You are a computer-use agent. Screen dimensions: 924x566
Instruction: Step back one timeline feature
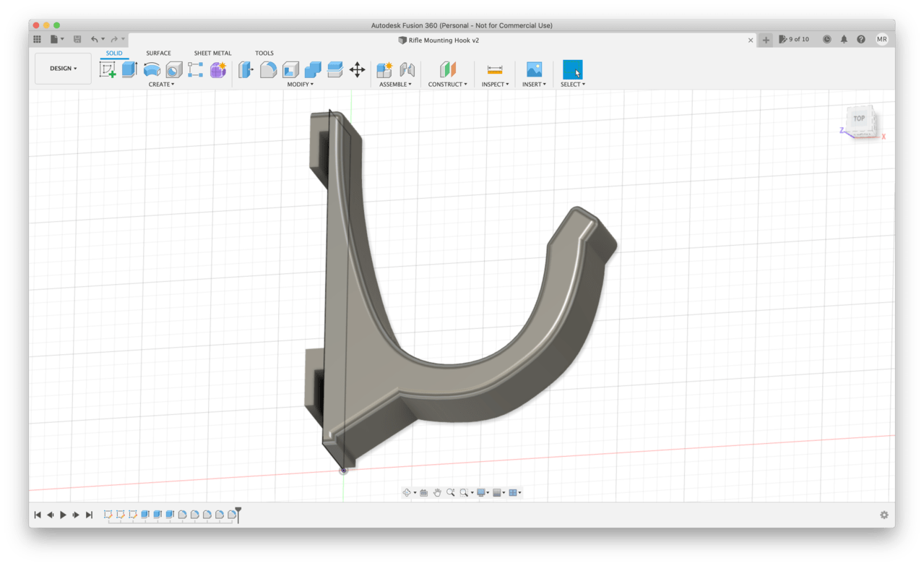click(x=51, y=515)
